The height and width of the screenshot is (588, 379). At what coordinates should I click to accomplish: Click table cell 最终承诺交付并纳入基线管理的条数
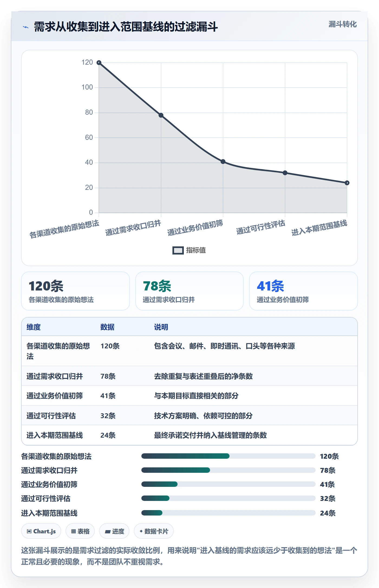coord(210,435)
